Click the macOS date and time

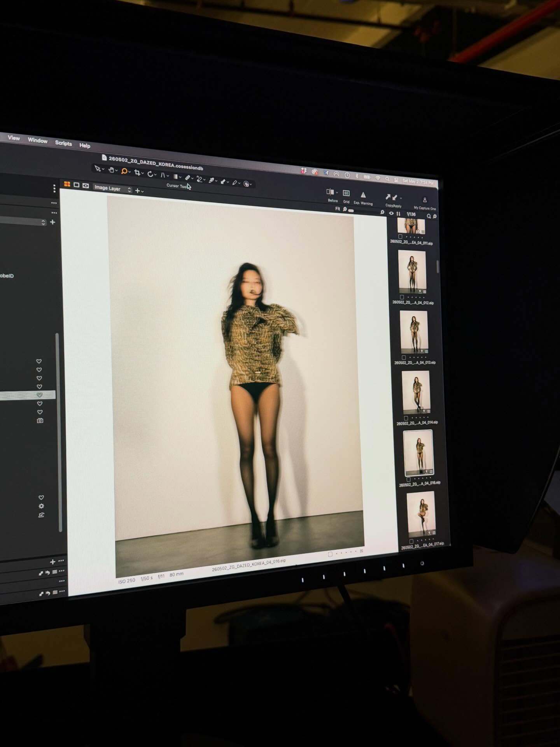(418, 182)
